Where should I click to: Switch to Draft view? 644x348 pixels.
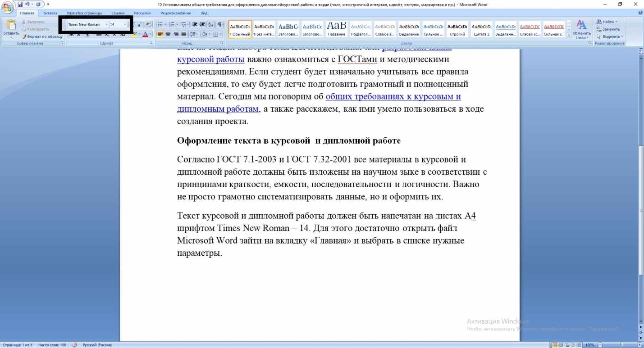click(x=579, y=345)
